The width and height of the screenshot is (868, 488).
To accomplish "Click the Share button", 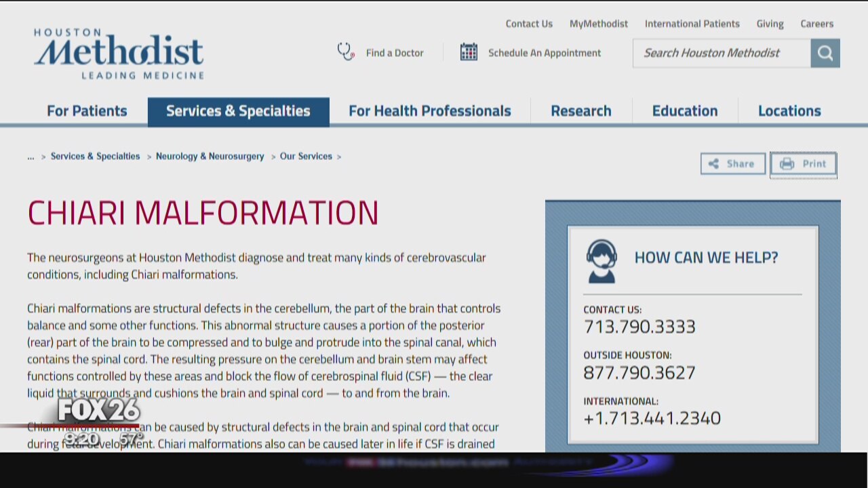I will pyautogui.click(x=732, y=163).
